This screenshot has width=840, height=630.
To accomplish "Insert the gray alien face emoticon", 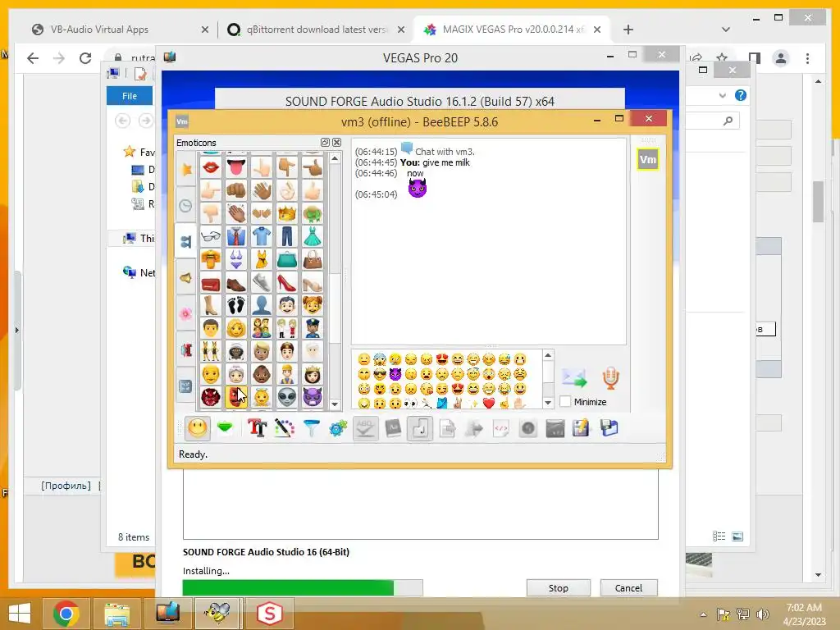I will [x=286, y=397].
